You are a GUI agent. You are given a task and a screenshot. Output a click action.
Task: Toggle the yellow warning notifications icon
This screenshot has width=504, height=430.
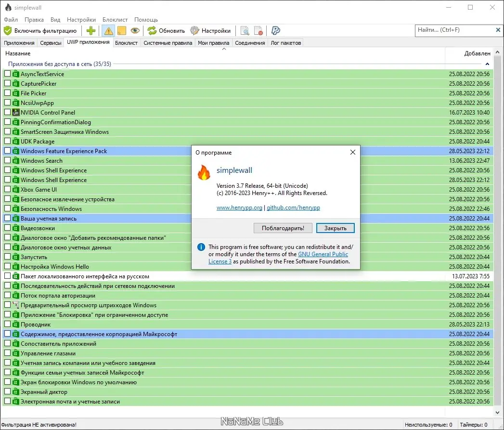click(x=108, y=30)
